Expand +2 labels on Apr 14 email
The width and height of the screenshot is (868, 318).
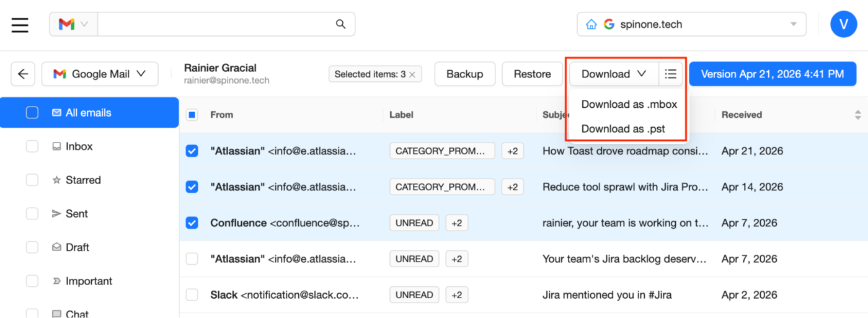click(x=512, y=187)
